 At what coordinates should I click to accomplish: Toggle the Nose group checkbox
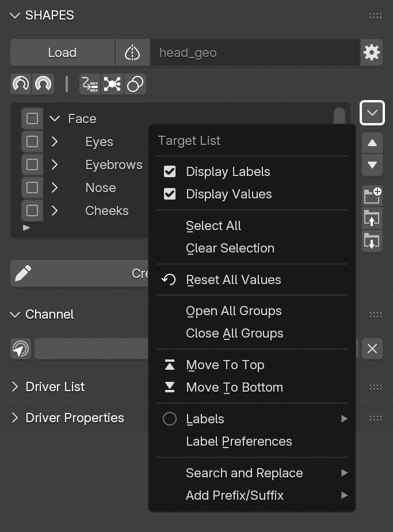[x=32, y=187]
